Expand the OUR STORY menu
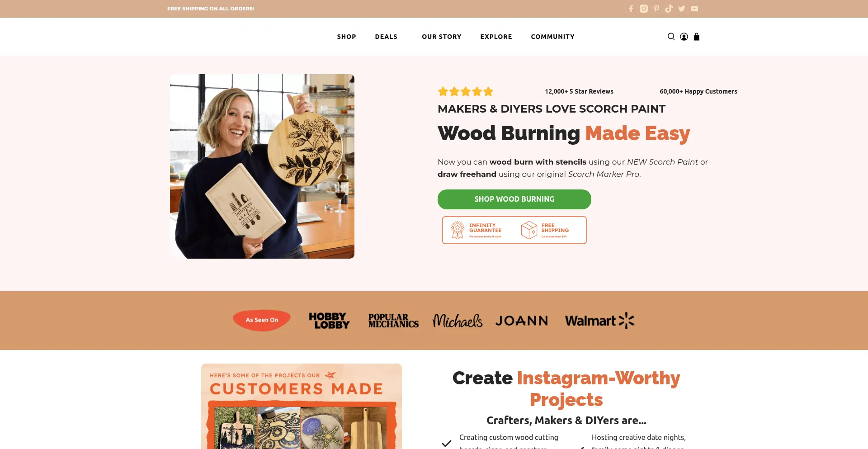The height and width of the screenshot is (449, 868). 442,37
